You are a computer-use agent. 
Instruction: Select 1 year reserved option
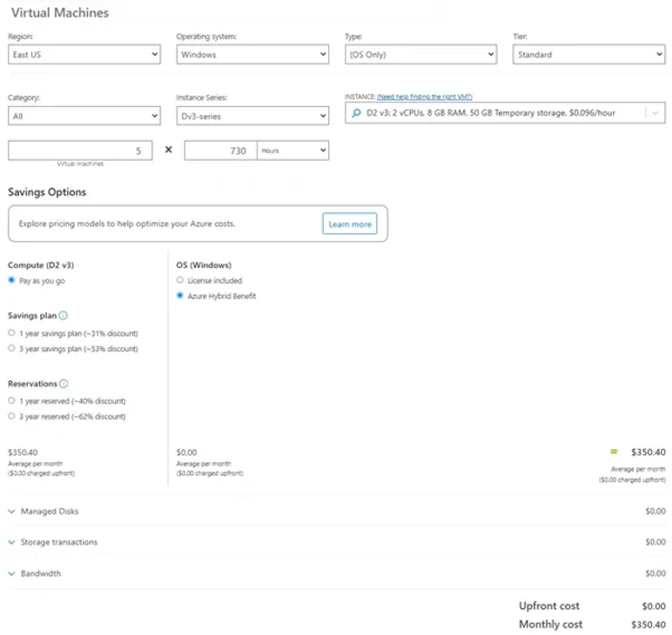point(11,401)
